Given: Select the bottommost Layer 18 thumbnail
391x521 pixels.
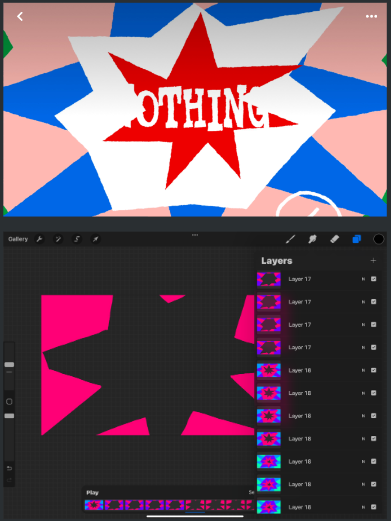Looking at the screenshot, I should click(x=269, y=507).
